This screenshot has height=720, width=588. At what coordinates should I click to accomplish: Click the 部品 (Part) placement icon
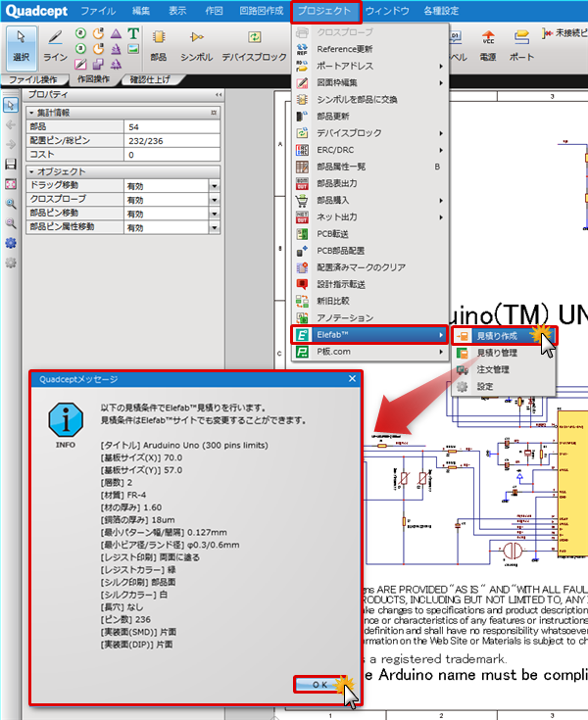click(x=159, y=46)
